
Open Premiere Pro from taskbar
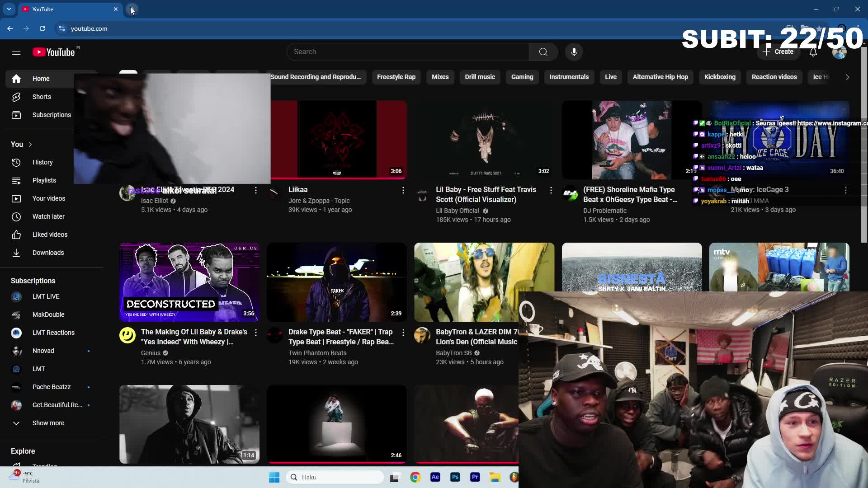click(475, 477)
